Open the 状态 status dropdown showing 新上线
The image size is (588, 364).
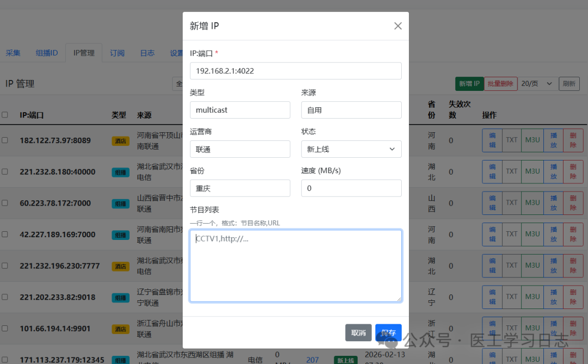pyautogui.click(x=351, y=149)
